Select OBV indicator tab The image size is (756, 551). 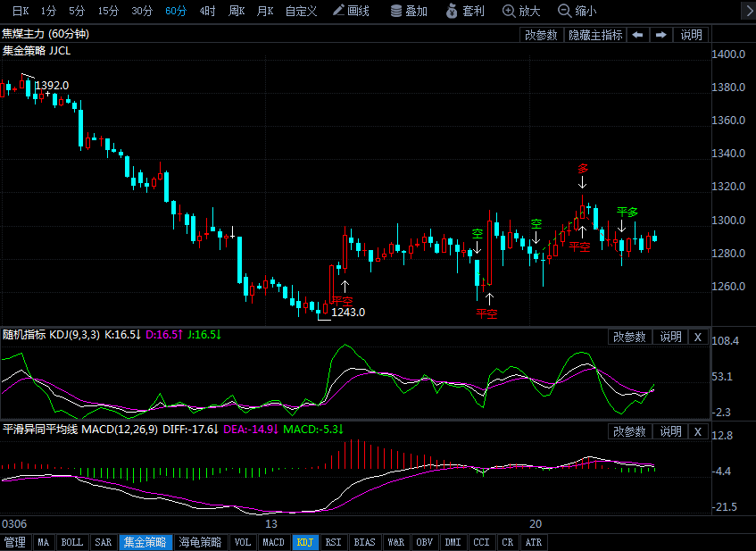point(424,542)
